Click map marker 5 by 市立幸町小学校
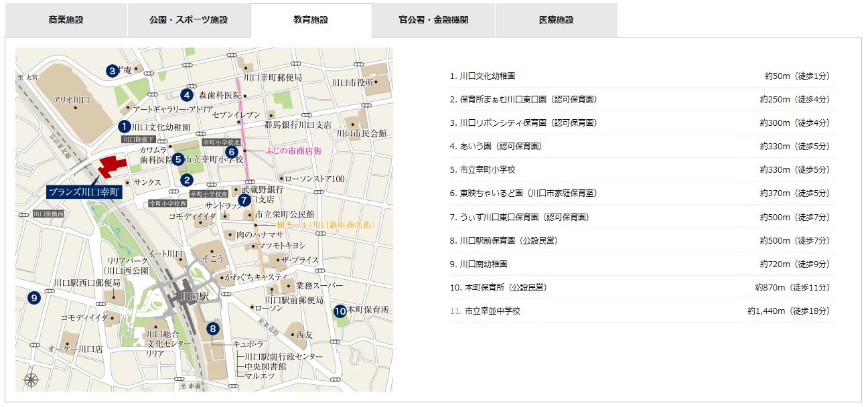Viewport: 868px width, 407px height. (178, 159)
